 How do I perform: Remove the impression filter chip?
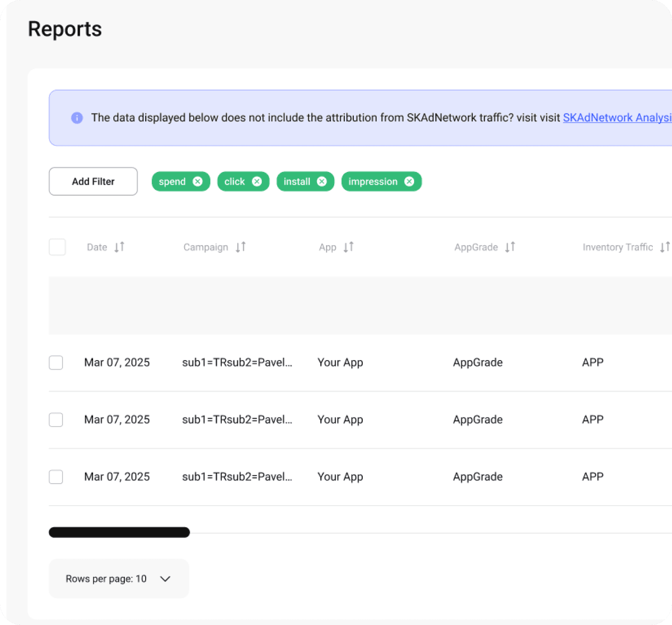click(409, 182)
